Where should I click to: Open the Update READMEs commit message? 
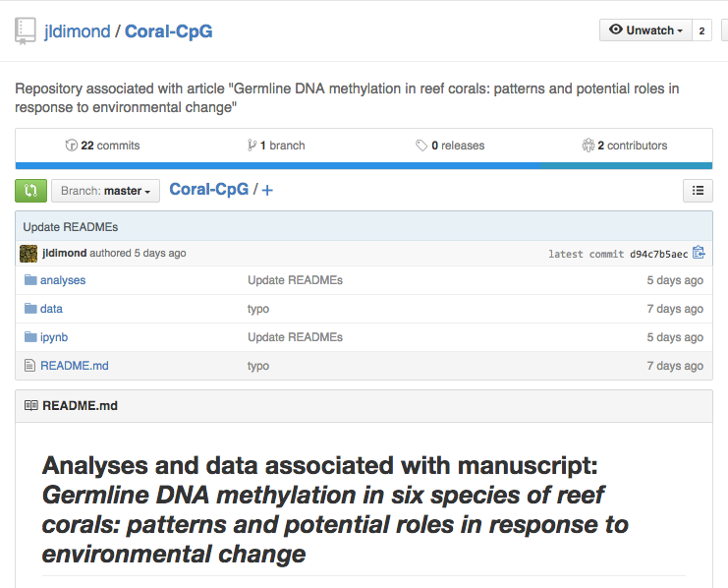(71, 227)
